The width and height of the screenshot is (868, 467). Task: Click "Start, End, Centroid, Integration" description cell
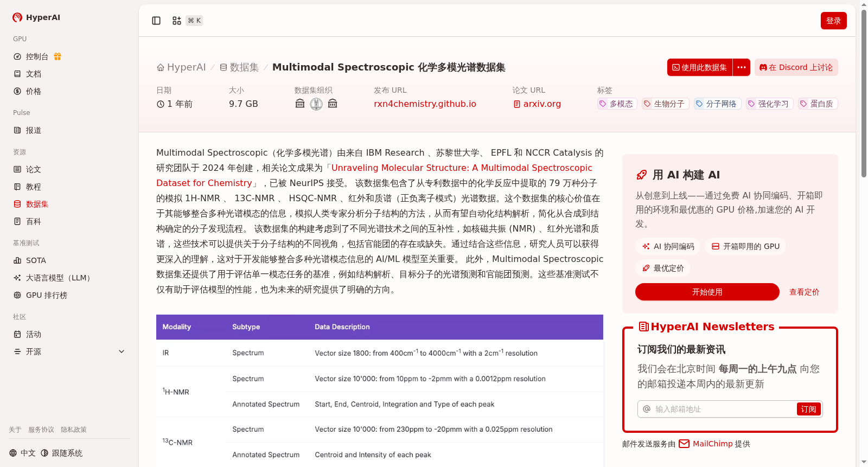tap(405, 404)
